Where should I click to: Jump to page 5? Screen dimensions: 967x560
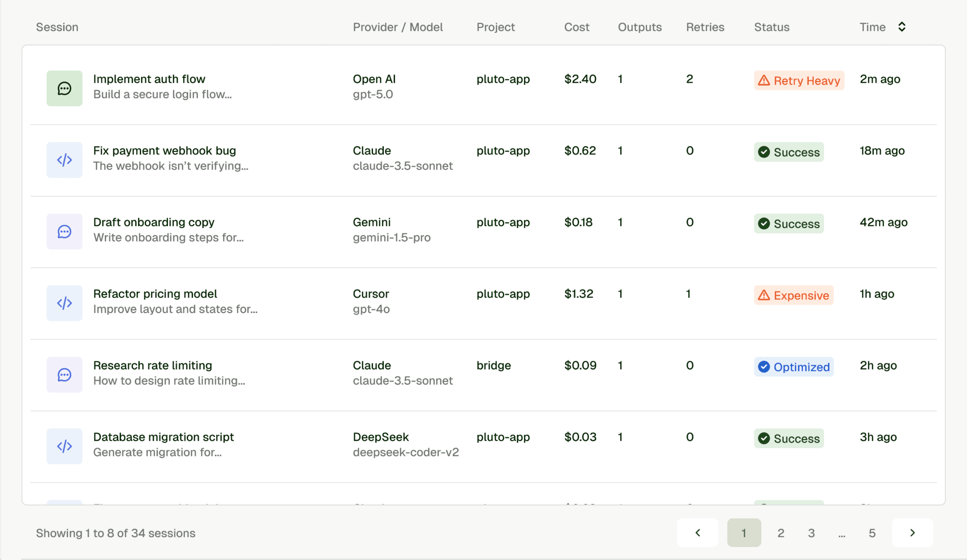pyautogui.click(x=872, y=533)
